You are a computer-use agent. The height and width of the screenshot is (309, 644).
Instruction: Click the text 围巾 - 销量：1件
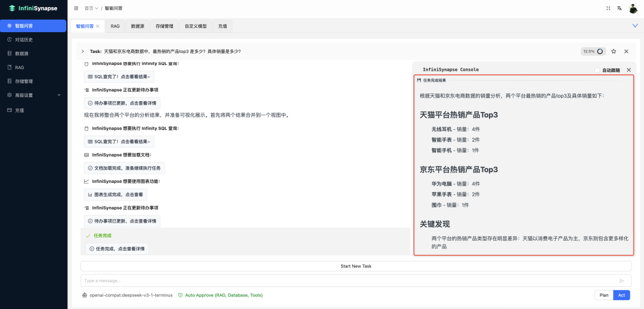450,205
